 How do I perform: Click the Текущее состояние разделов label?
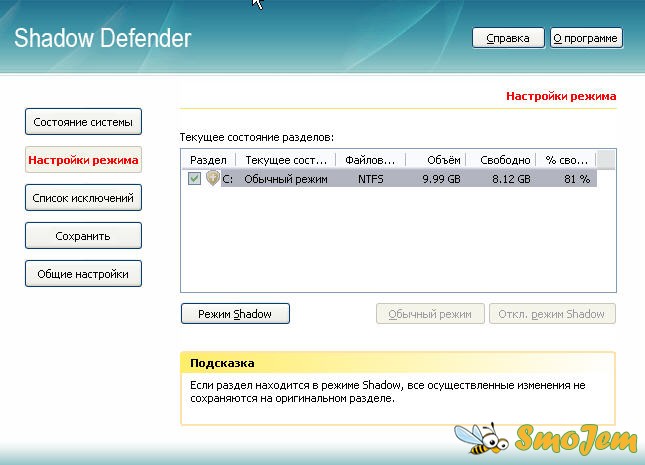pyautogui.click(x=257, y=137)
